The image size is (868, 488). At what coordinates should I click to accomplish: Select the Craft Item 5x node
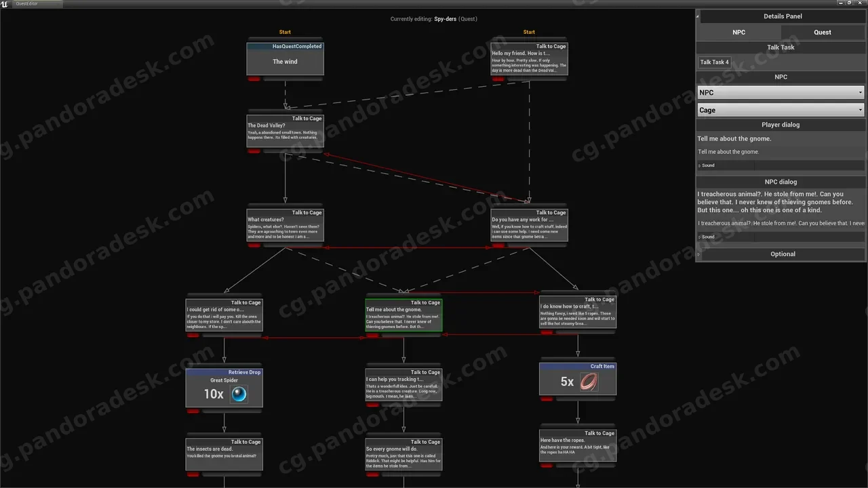(x=578, y=379)
